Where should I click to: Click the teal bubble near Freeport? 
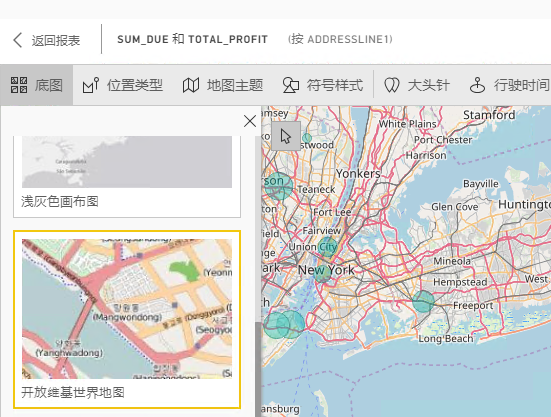point(423,301)
